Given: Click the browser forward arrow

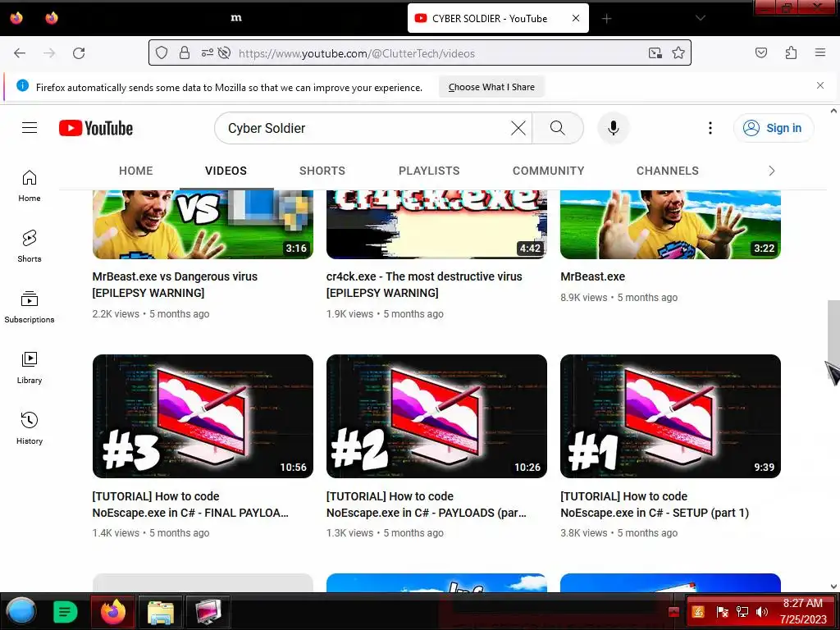Looking at the screenshot, I should pos(49,53).
